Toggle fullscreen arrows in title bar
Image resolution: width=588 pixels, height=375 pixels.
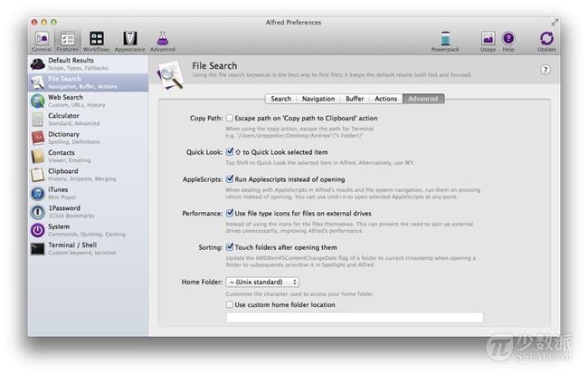pyautogui.click(x=555, y=23)
